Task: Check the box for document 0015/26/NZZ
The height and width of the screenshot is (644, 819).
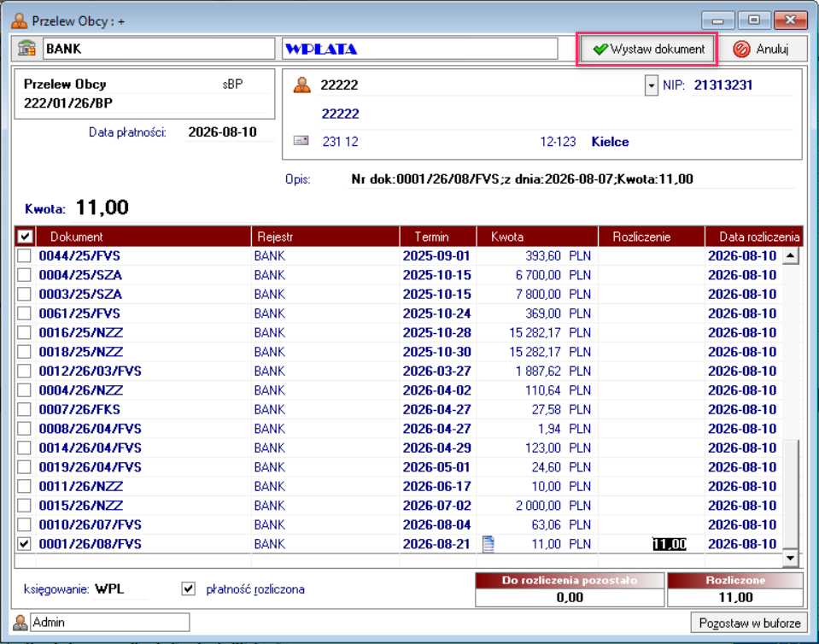Action: pyautogui.click(x=24, y=506)
